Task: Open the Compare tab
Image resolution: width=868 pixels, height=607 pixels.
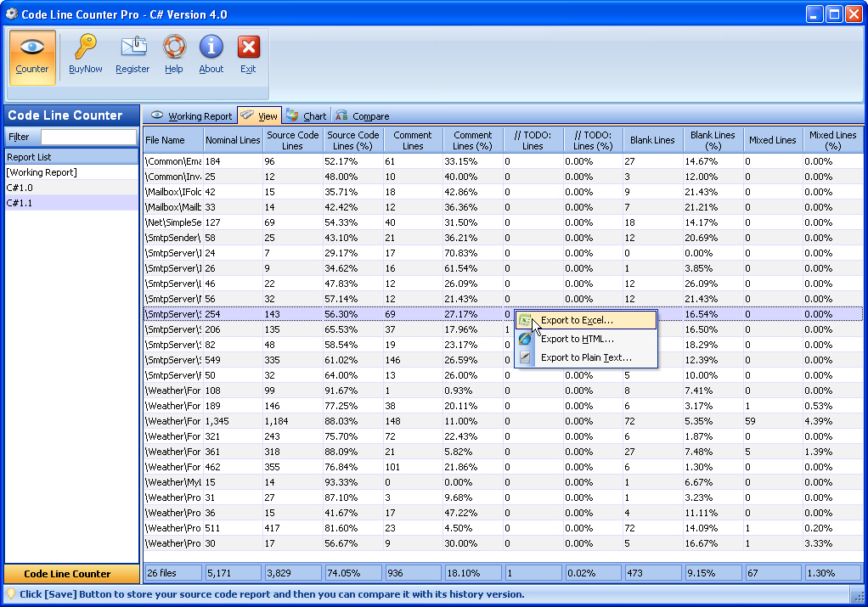Action: pyautogui.click(x=363, y=115)
